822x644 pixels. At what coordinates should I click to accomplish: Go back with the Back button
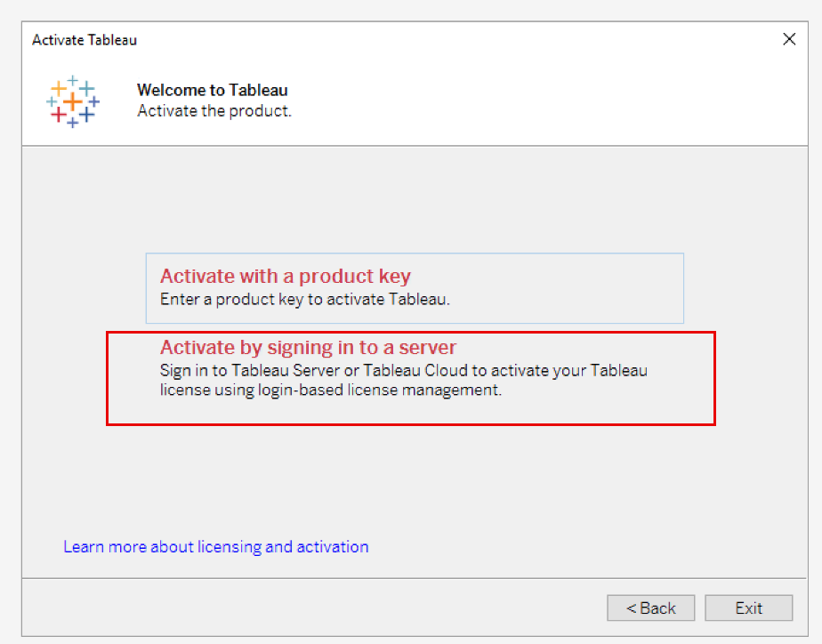pyautogui.click(x=650, y=608)
